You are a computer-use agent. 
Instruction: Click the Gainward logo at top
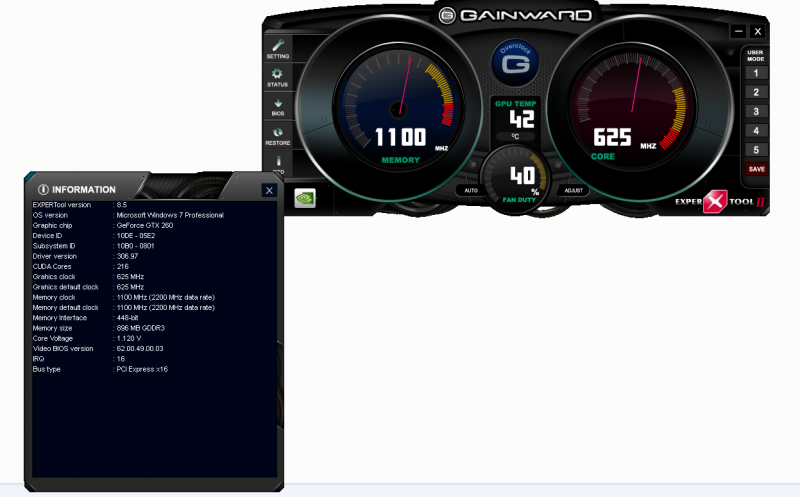pos(515,15)
